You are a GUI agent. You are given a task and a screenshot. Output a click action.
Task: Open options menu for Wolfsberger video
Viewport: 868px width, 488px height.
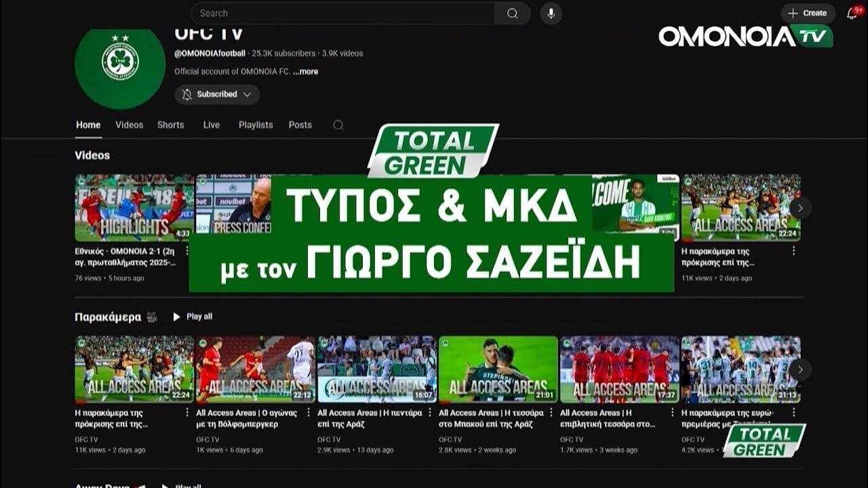(309, 413)
